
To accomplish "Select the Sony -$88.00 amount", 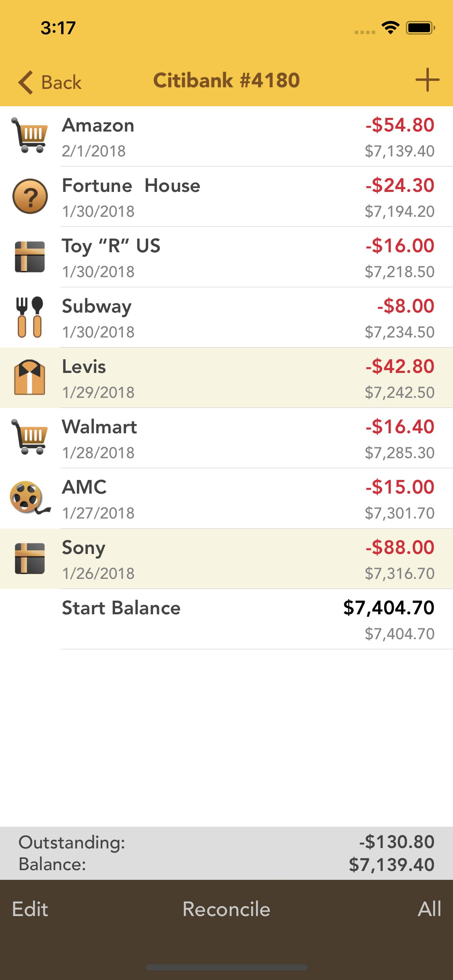I will (400, 548).
